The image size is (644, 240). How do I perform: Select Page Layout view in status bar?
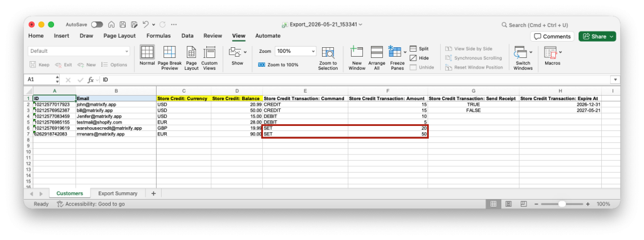click(x=508, y=203)
